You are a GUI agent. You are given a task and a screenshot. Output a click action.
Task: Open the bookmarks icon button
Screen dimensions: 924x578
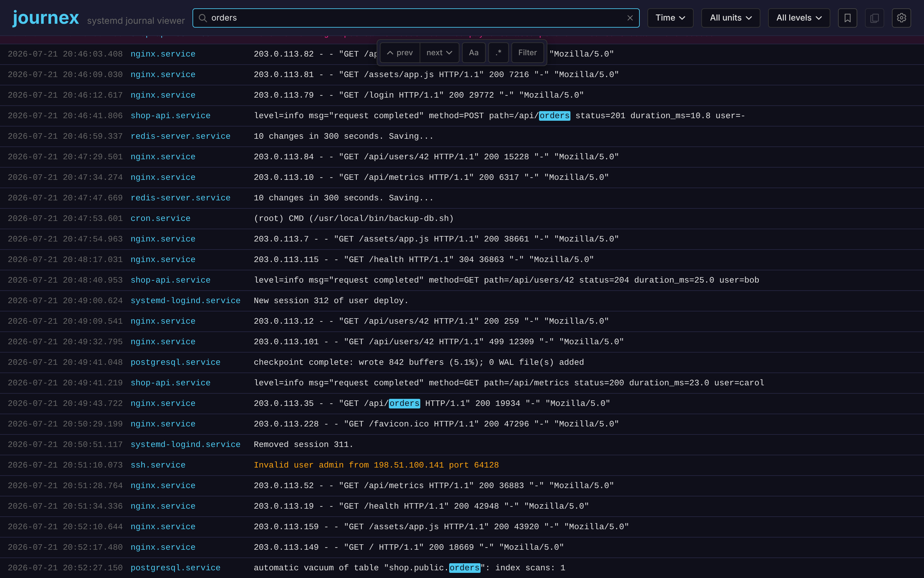[x=847, y=18]
